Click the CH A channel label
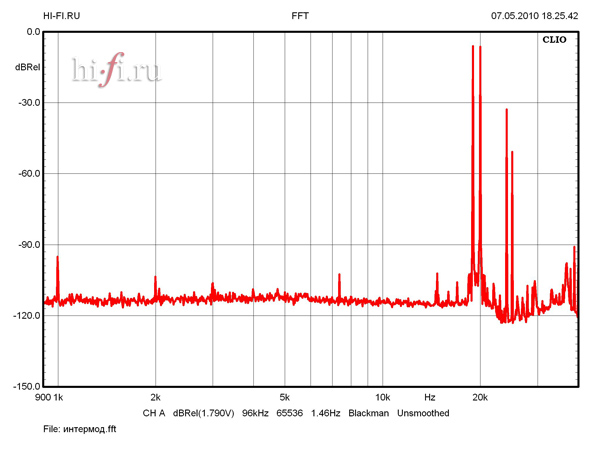The width and height of the screenshot is (600, 450). coord(153,413)
